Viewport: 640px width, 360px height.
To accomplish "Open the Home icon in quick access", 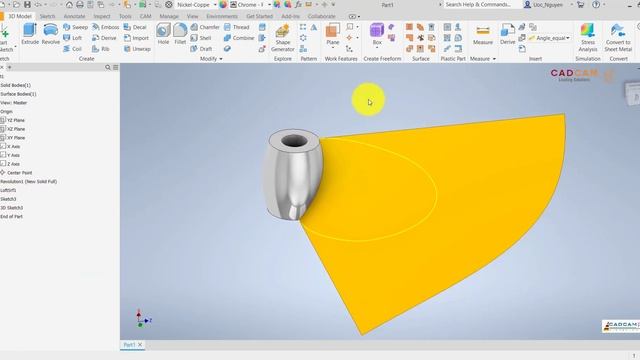I will coord(69,4).
